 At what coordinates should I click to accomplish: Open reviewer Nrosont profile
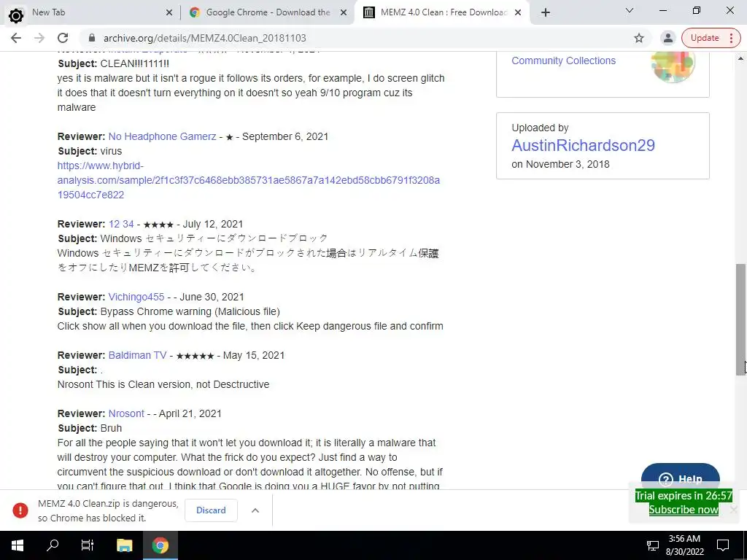coord(125,414)
